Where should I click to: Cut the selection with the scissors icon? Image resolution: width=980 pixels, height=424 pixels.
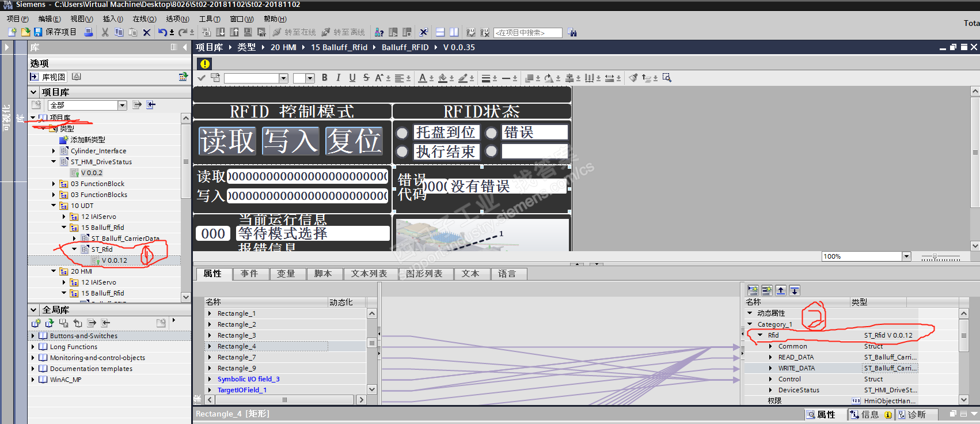[105, 32]
